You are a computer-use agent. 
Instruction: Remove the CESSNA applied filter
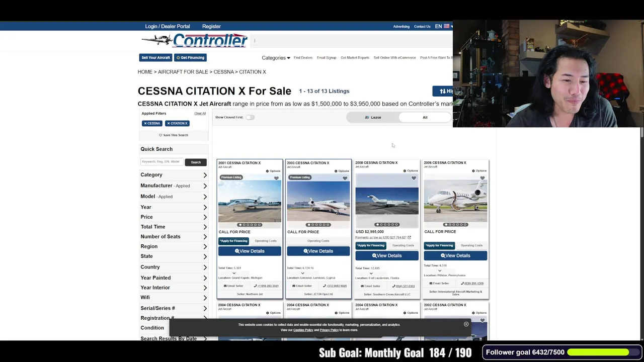(x=152, y=123)
